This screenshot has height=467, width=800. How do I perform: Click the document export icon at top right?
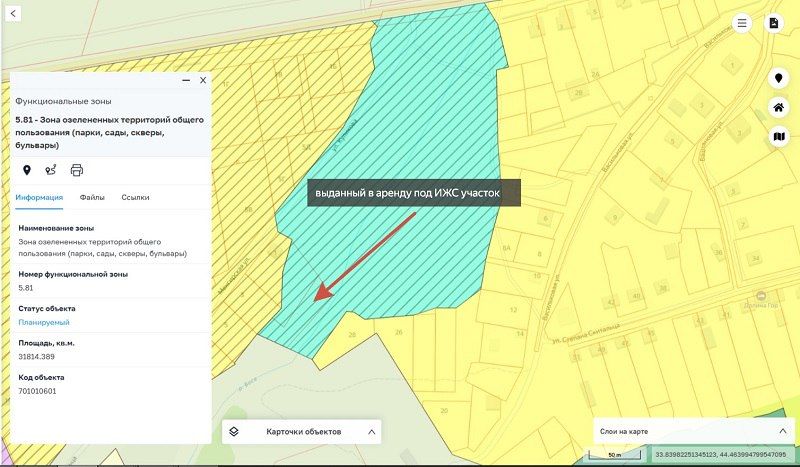(x=773, y=24)
